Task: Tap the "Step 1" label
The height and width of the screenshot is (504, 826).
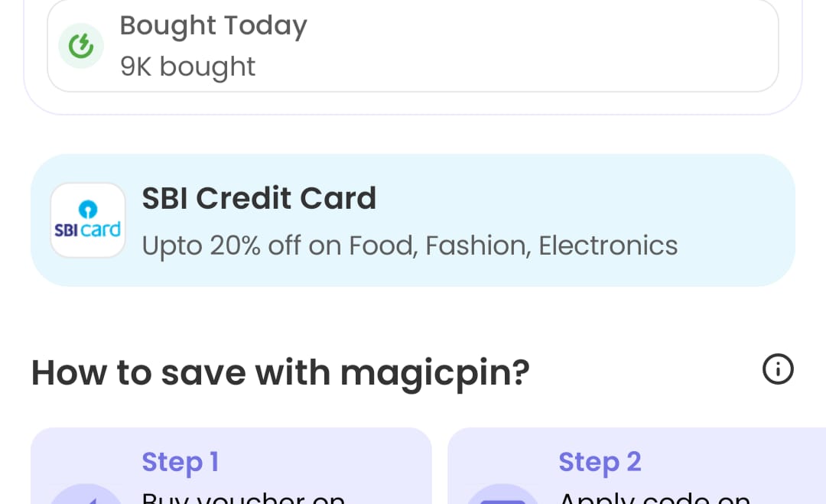Action: click(x=180, y=462)
